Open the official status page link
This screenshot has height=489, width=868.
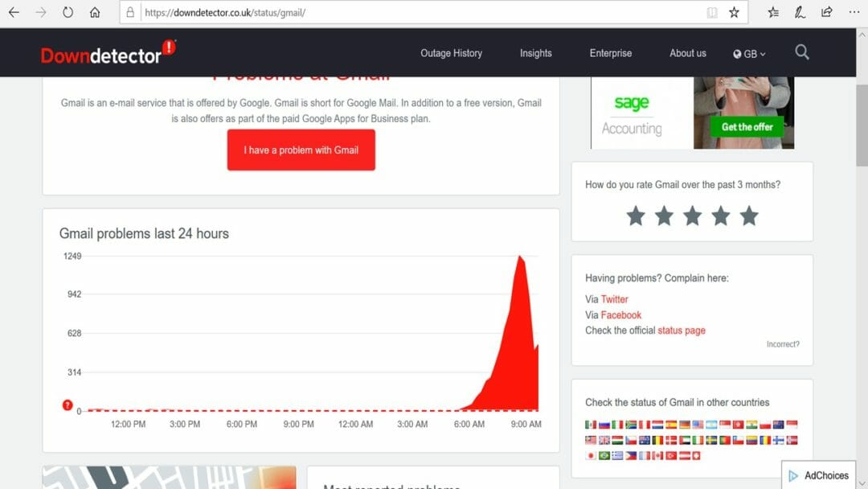point(682,330)
